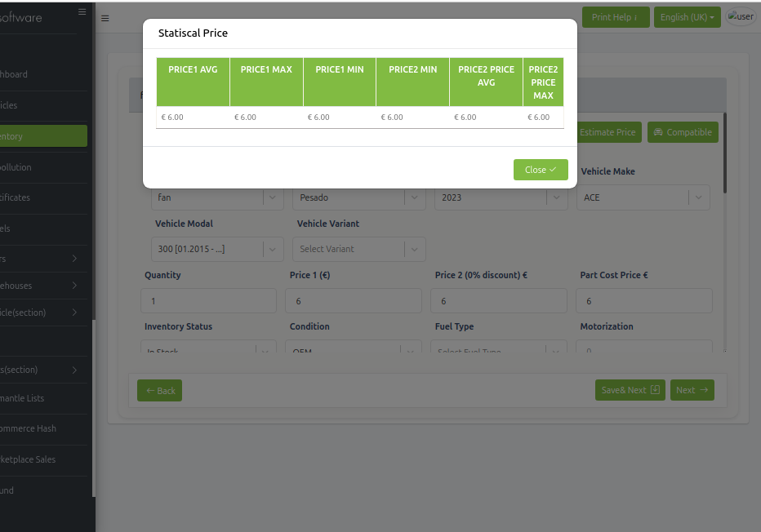Open the Print Help button
This screenshot has height=532, width=761.
point(615,17)
